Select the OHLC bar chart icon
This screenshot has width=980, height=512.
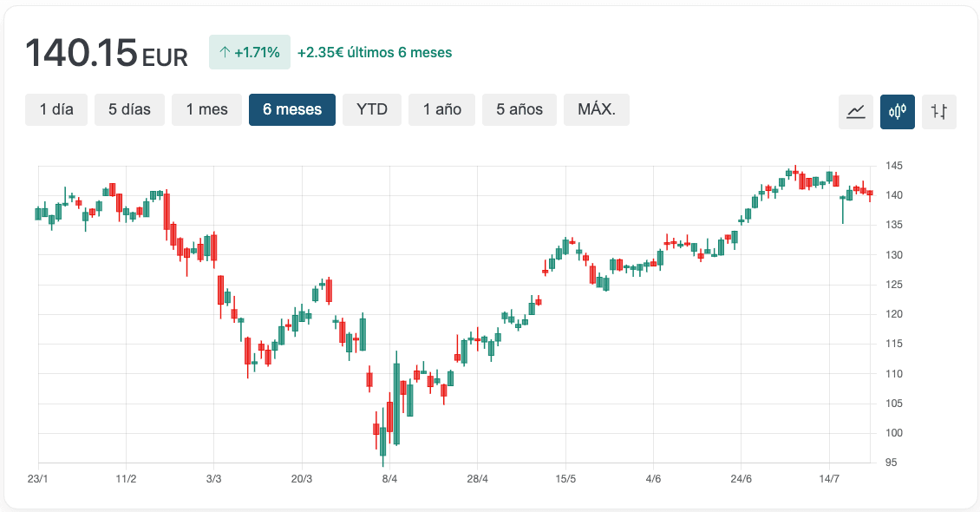coord(939,112)
